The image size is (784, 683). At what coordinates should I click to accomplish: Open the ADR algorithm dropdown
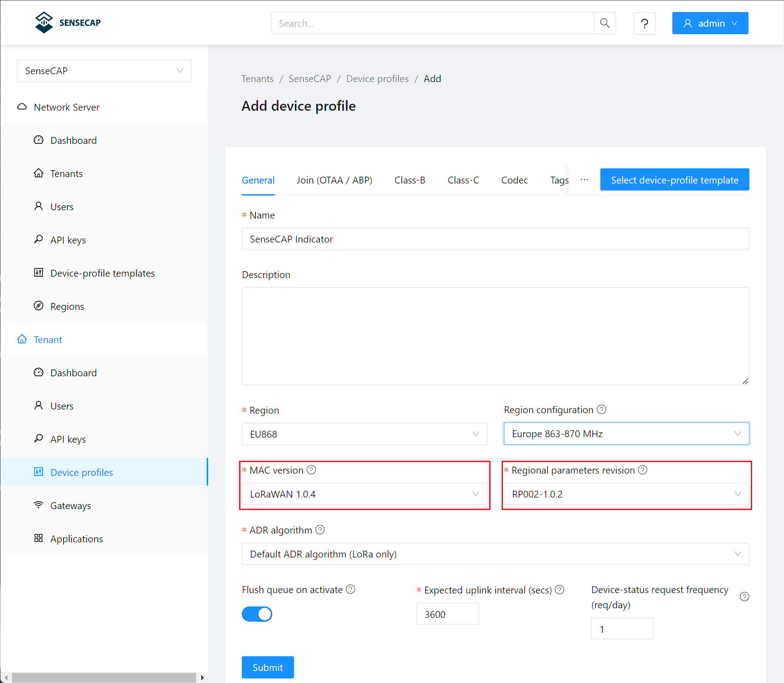pos(496,554)
